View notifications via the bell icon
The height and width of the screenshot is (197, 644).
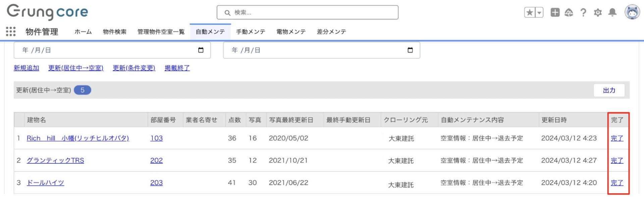[x=612, y=12]
